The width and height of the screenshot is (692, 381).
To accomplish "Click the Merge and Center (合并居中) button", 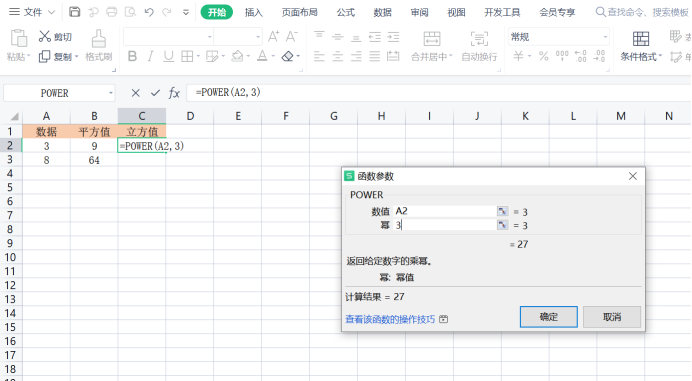I will 432,46.
